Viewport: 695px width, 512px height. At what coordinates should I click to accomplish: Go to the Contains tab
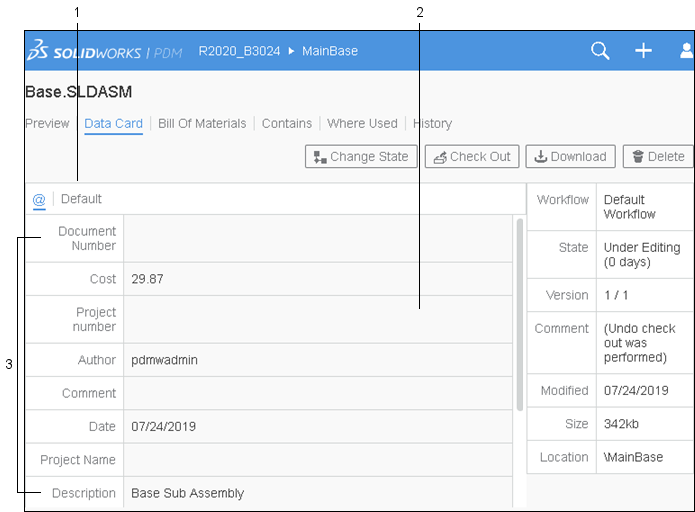(287, 124)
